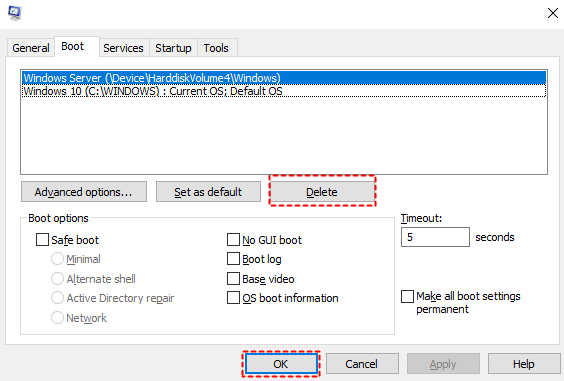This screenshot has height=381, width=564.
Task: Choose the Alternate shell option
Action: pyautogui.click(x=57, y=278)
